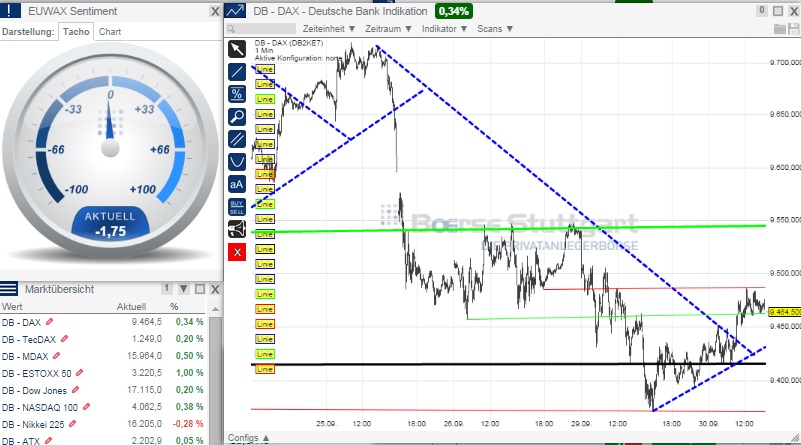The height and width of the screenshot is (445, 801).
Task: Click pencil icon next to DB - ESTOXX 50
Action: coord(79,373)
